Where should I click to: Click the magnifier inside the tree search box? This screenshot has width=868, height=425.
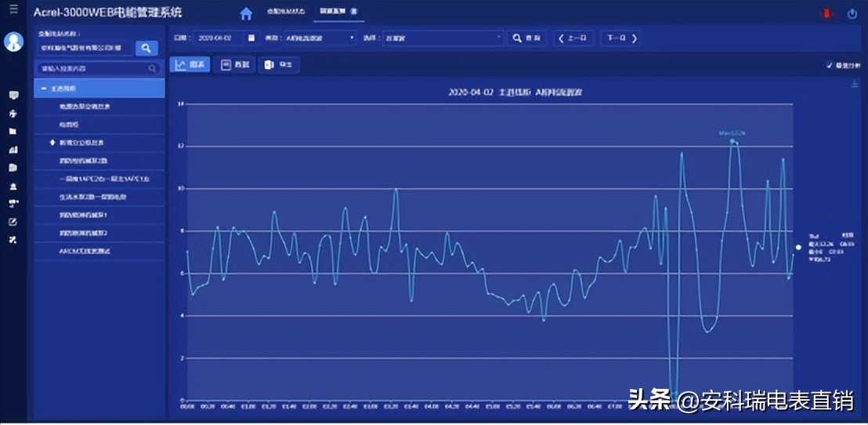(152, 69)
